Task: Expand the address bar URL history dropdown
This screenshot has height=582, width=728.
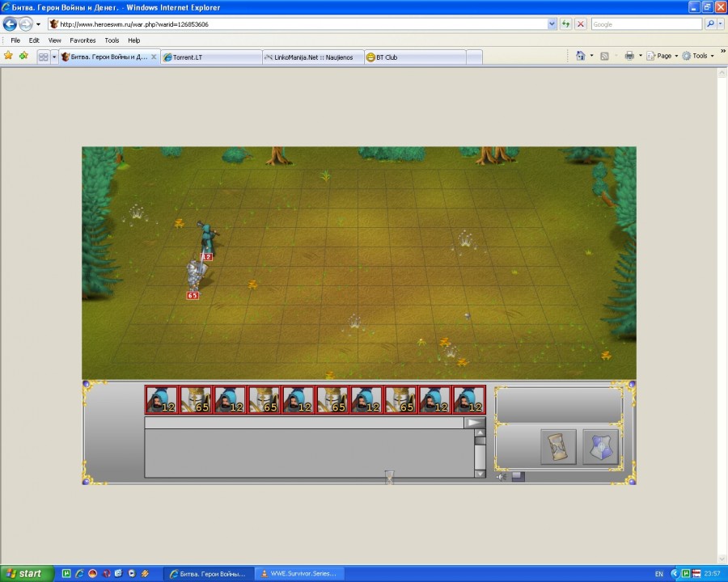Action: pyautogui.click(x=552, y=24)
